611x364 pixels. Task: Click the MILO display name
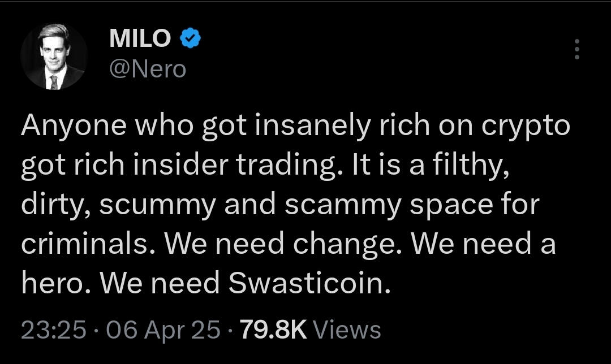click(139, 39)
